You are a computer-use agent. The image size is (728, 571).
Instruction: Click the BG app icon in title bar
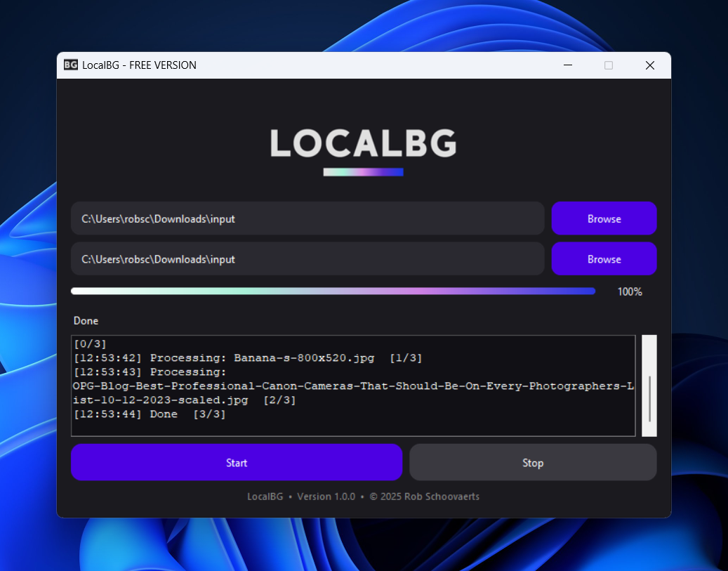pyautogui.click(x=71, y=65)
